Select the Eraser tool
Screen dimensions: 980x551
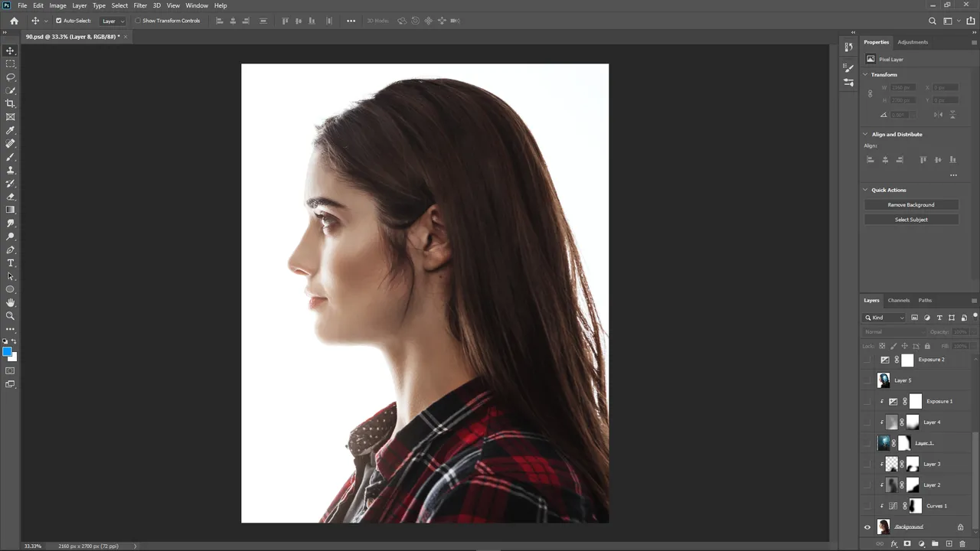coord(10,197)
